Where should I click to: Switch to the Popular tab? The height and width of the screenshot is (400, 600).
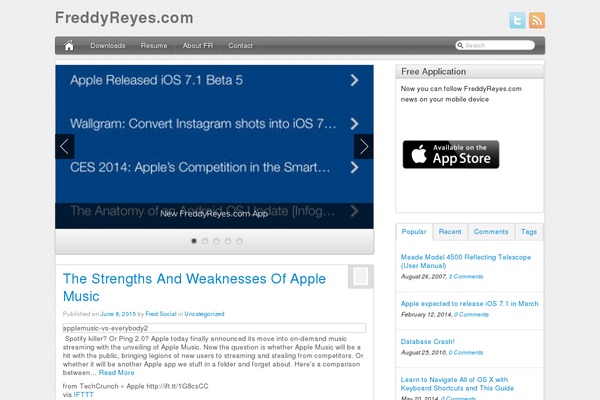point(414,232)
